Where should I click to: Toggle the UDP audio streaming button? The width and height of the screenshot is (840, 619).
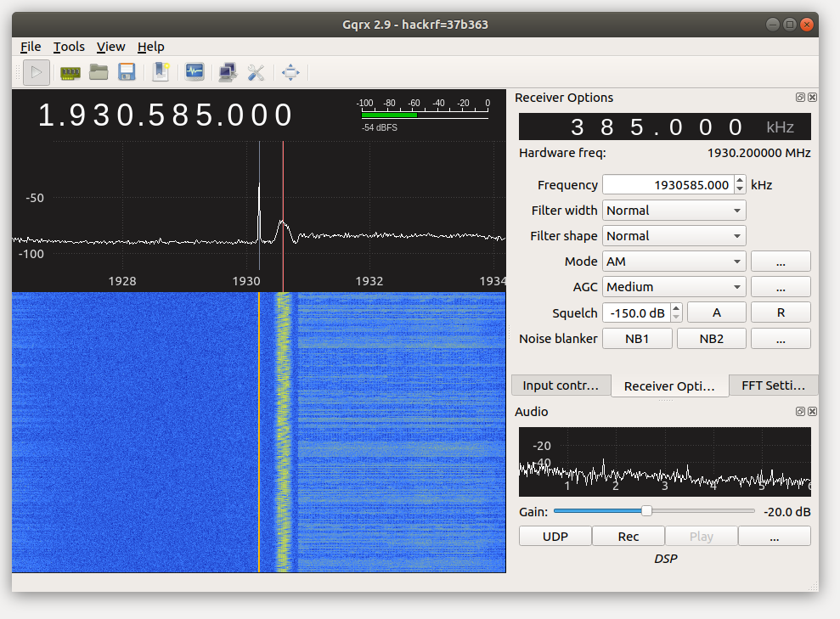[555, 537]
